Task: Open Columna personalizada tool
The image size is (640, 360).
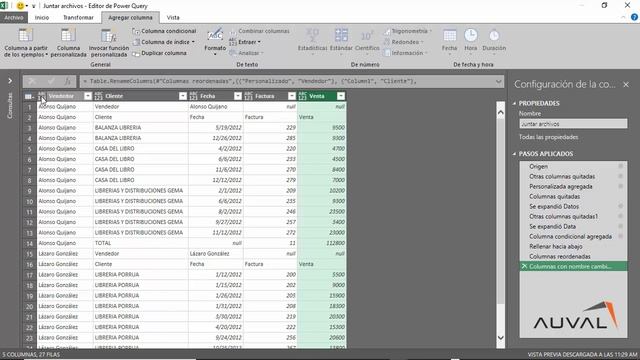Action: tap(69, 42)
